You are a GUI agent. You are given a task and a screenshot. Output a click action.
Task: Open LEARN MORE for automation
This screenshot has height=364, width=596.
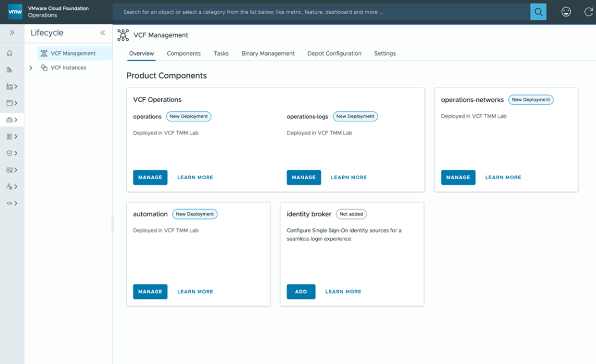click(195, 292)
